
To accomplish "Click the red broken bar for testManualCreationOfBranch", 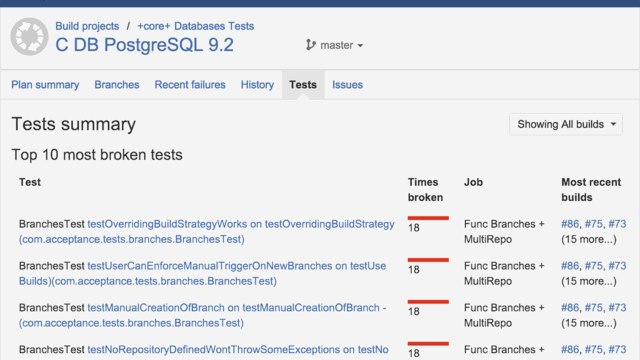I will click(428, 302).
